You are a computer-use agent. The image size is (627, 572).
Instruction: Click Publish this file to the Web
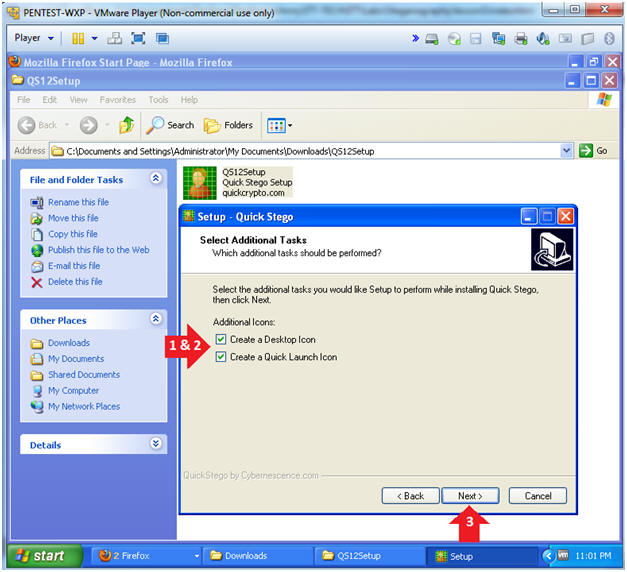click(99, 250)
